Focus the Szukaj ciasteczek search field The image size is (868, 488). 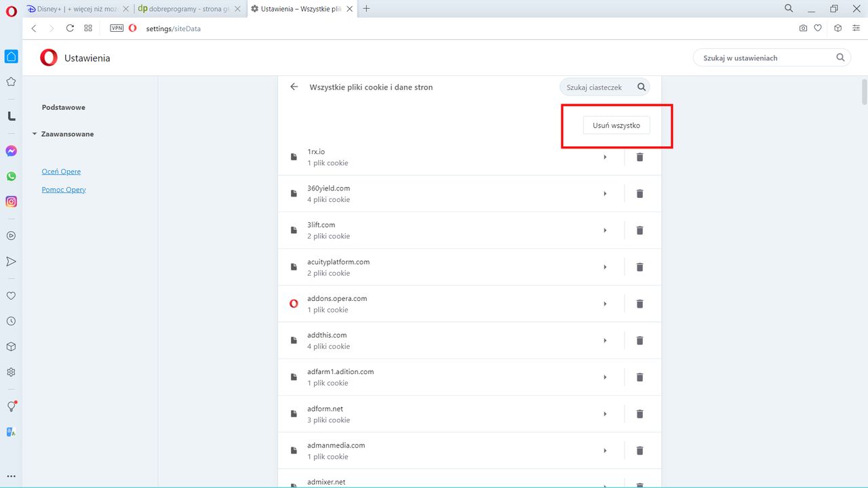pyautogui.click(x=604, y=87)
